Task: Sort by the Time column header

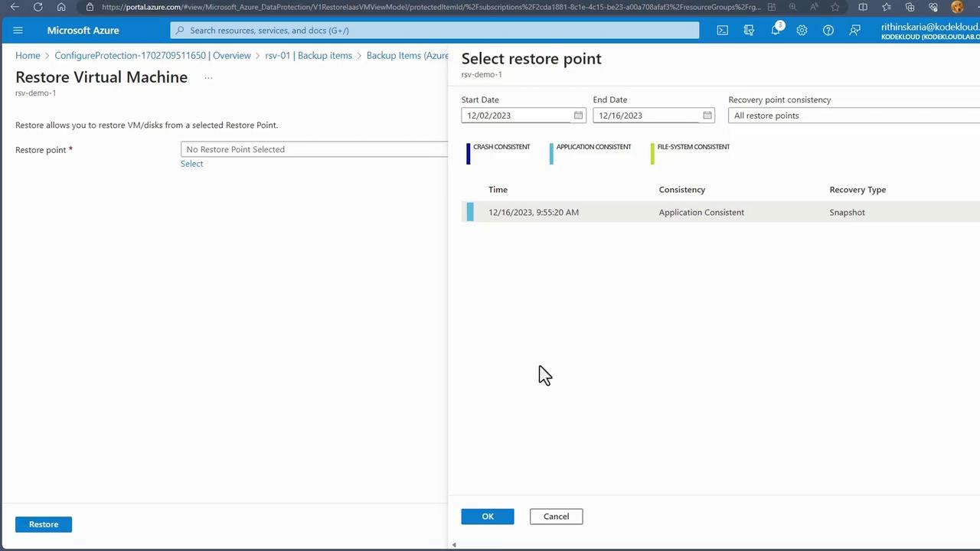Action: tap(498, 190)
